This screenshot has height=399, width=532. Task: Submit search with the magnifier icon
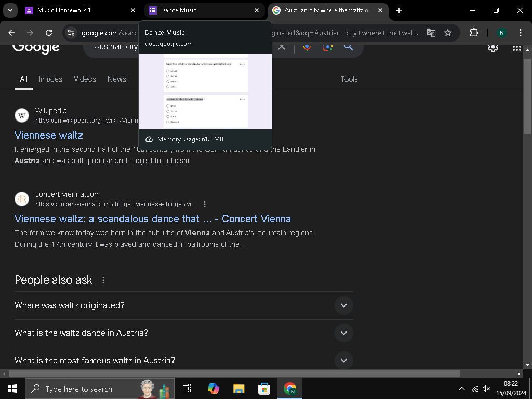(349, 47)
